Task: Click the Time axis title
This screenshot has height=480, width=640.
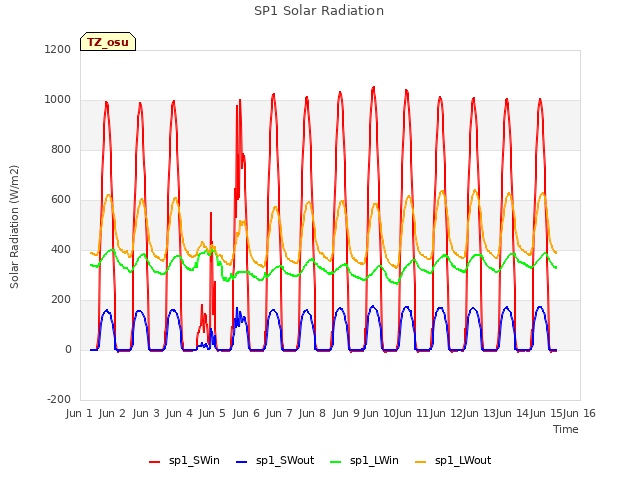Action: coord(566,429)
